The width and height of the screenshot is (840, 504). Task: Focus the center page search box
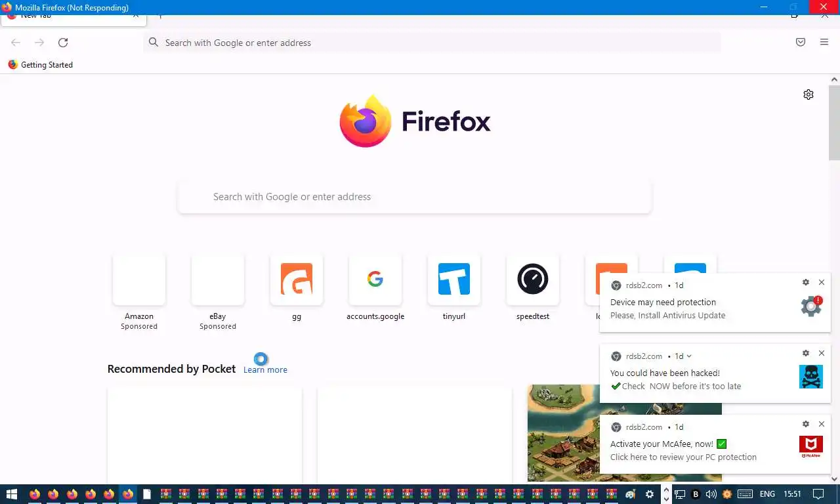[x=415, y=197]
